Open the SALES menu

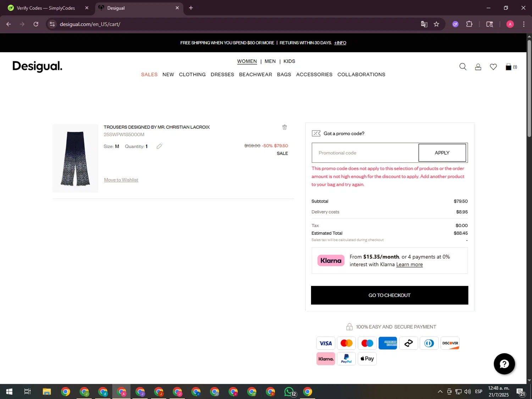click(149, 74)
